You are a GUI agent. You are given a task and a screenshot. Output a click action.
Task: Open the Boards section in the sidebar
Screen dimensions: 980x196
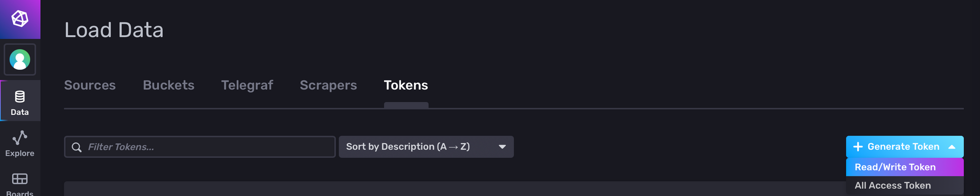20,184
